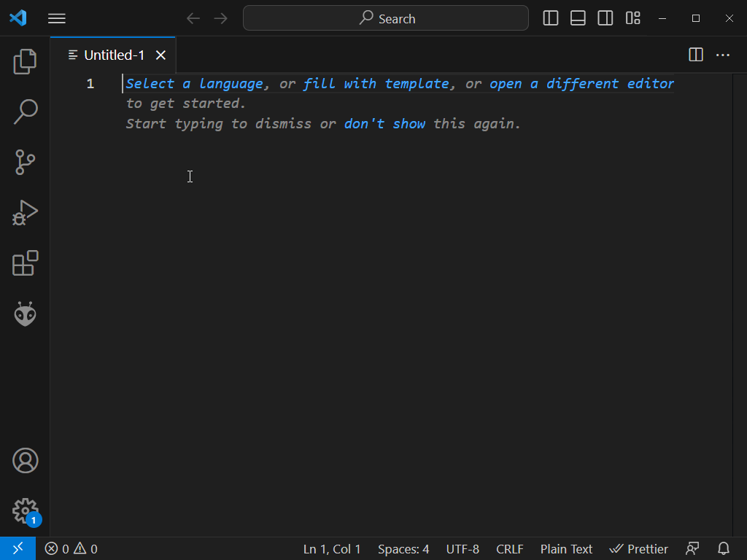Select language mode via 'Plain Text'
The height and width of the screenshot is (560, 747).
(x=566, y=549)
